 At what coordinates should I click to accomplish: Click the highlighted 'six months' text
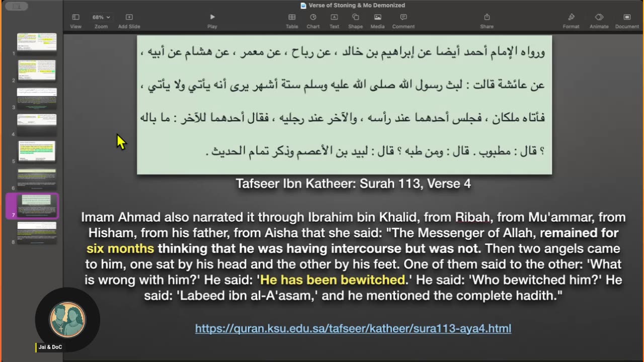[120, 248]
